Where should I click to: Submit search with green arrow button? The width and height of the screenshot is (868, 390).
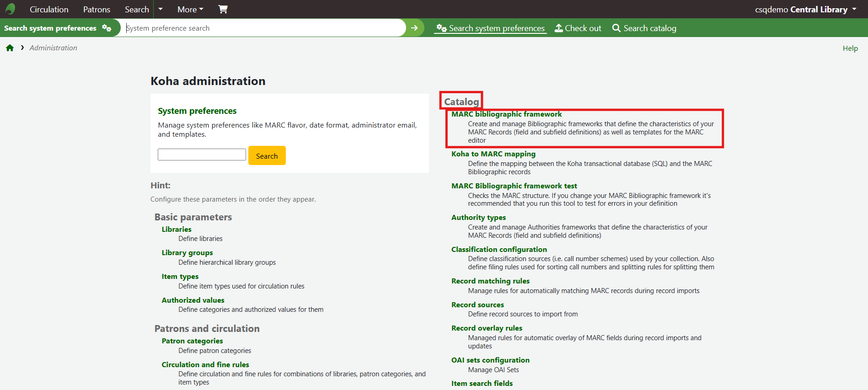(414, 28)
